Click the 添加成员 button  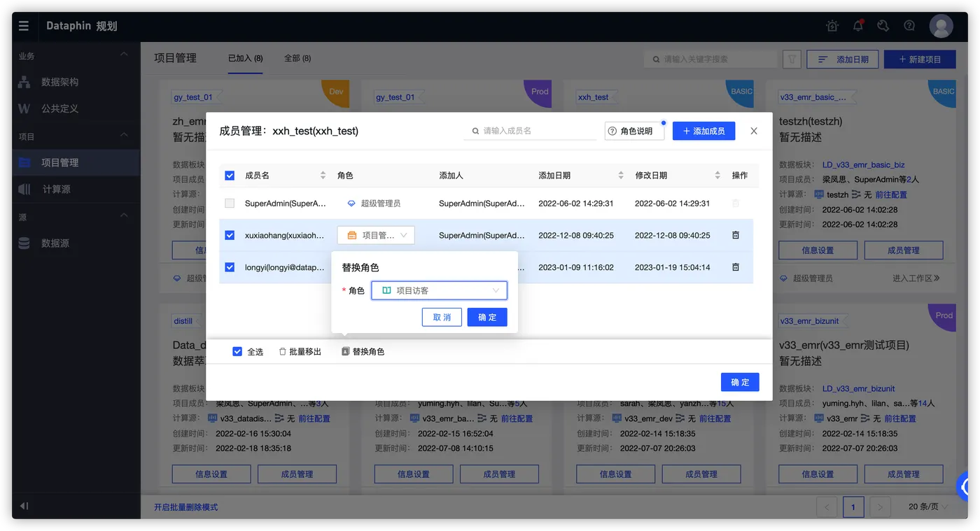pos(703,131)
